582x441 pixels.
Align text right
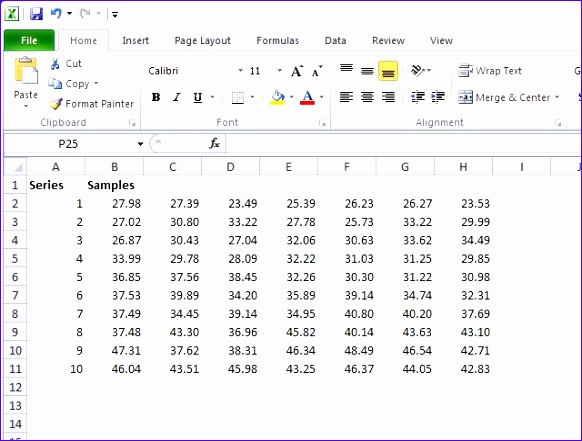388,97
